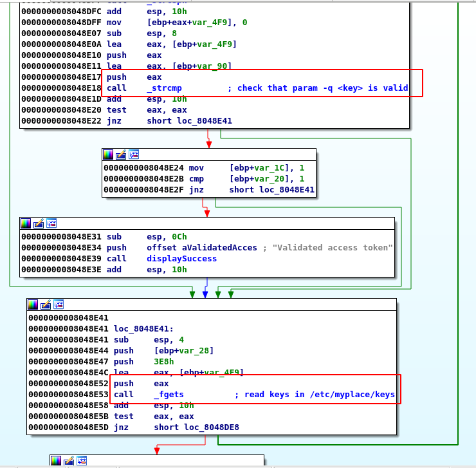476x468 pixels.
Task: Click the group nodes icon on the bottom-most block
Action: pyautogui.click(x=82, y=460)
